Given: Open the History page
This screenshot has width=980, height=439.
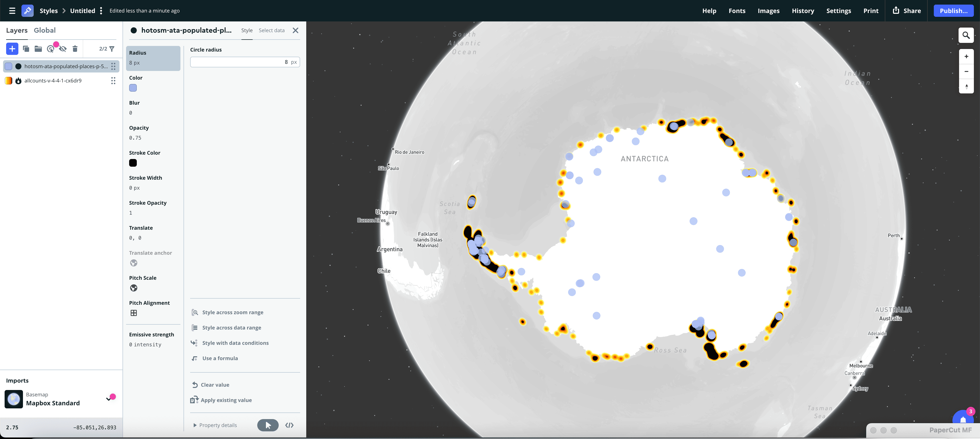Looking at the screenshot, I should [x=803, y=11].
